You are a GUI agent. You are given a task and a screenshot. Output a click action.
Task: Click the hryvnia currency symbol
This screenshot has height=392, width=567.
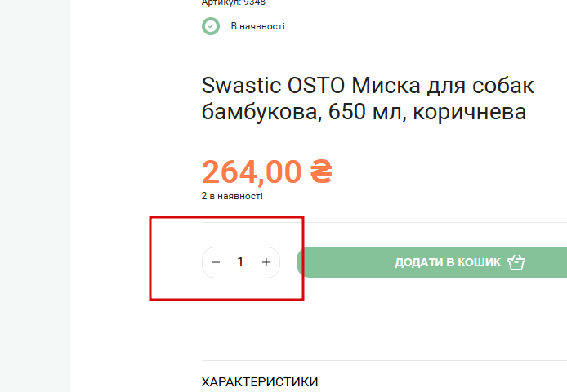[x=321, y=171]
